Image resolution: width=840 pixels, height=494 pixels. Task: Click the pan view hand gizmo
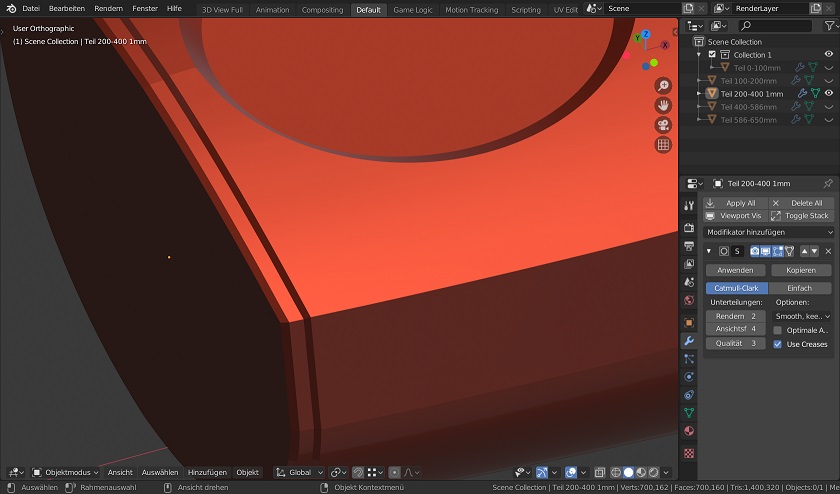[663, 106]
